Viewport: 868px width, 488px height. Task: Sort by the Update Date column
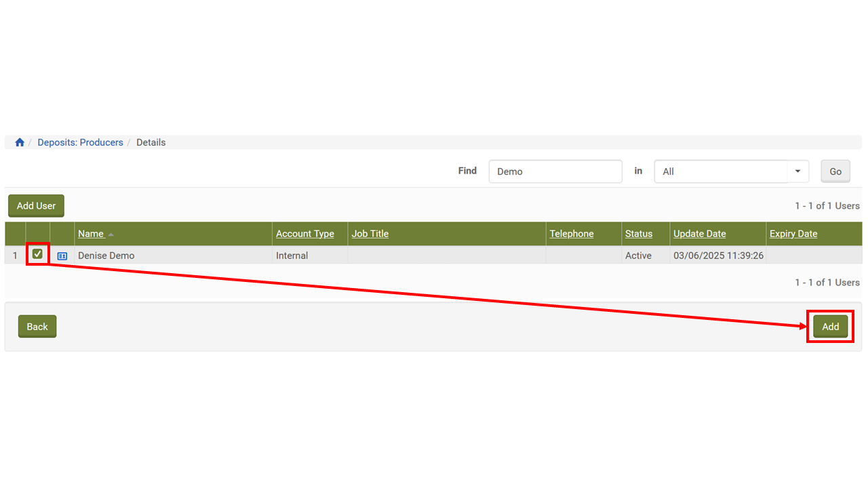click(x=699, y=234)
